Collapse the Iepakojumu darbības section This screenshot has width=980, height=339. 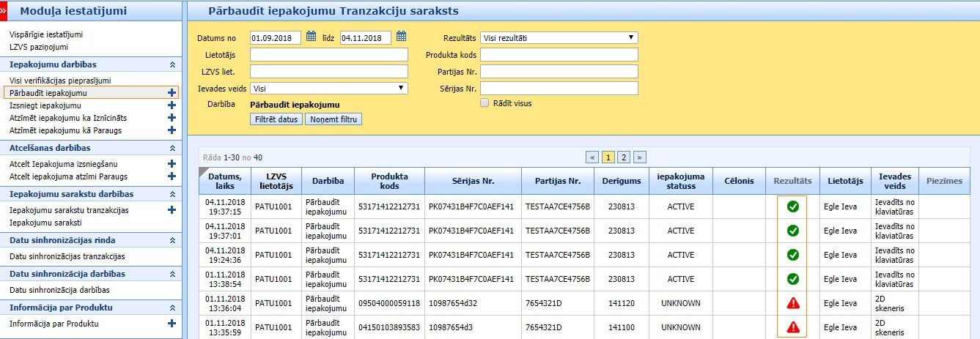coord(172,65)
